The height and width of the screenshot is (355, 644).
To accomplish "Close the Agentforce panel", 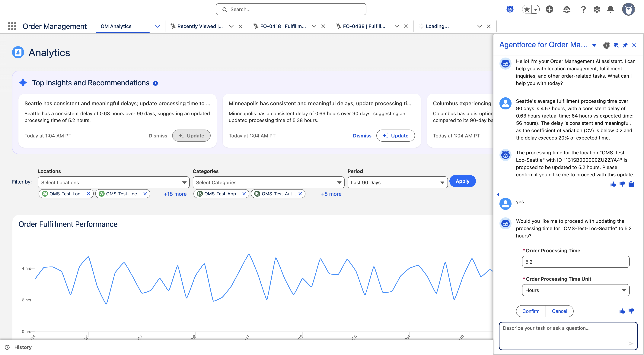I will pos(634,45).
